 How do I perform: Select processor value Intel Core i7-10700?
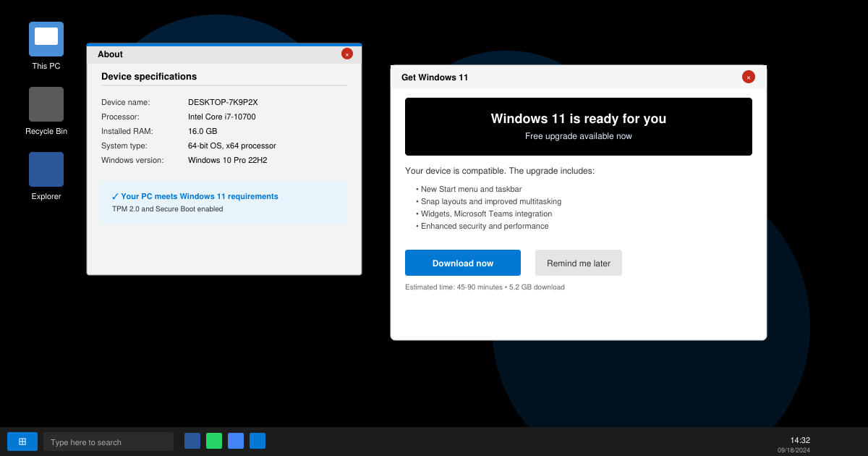(x=221, y=117)
